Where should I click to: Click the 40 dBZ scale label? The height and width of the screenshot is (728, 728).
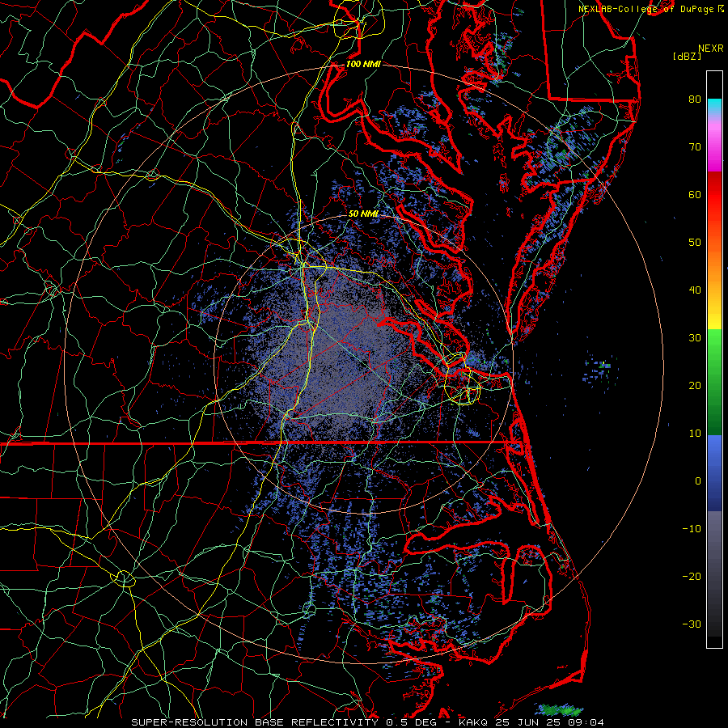(x=695, y=290)
